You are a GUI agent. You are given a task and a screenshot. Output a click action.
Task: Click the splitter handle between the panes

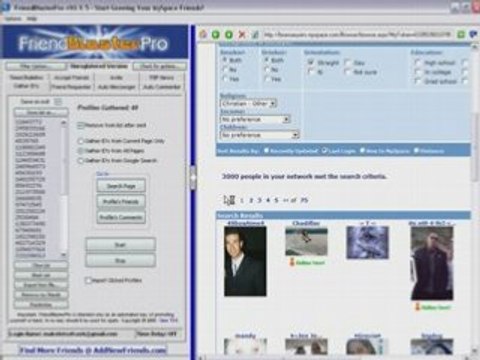point(193,178)
